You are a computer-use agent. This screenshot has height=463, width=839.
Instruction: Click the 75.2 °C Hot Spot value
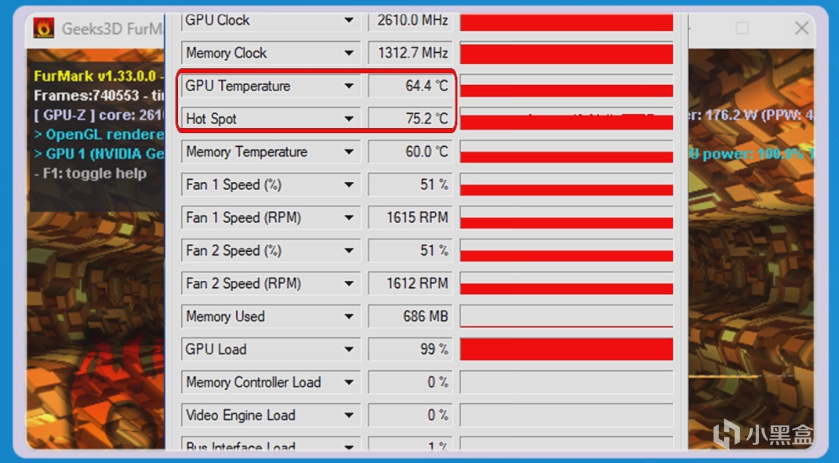[x=410, y=119]
